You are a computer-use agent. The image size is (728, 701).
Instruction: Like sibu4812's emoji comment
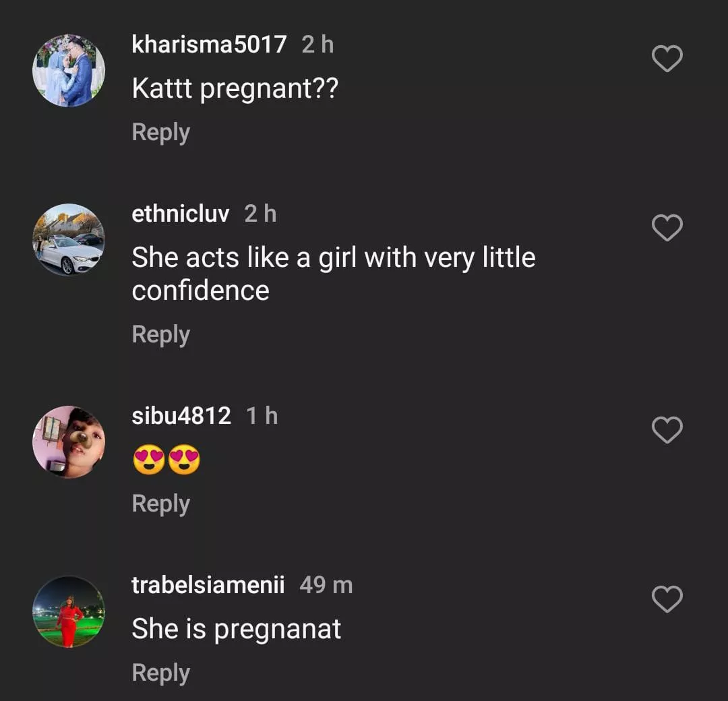coord(667,430)
